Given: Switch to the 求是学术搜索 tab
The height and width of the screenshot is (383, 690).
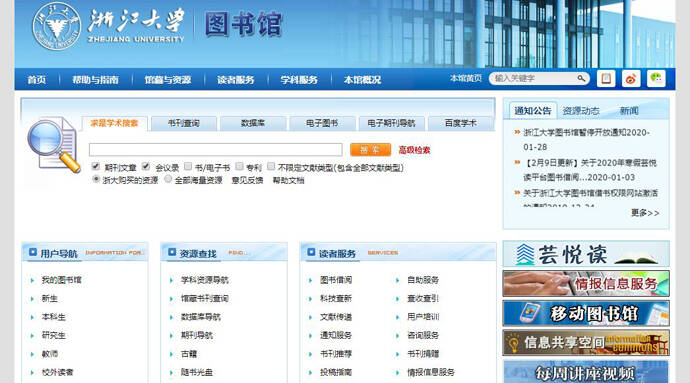Looking at the screenshot, I should [114, 123].
